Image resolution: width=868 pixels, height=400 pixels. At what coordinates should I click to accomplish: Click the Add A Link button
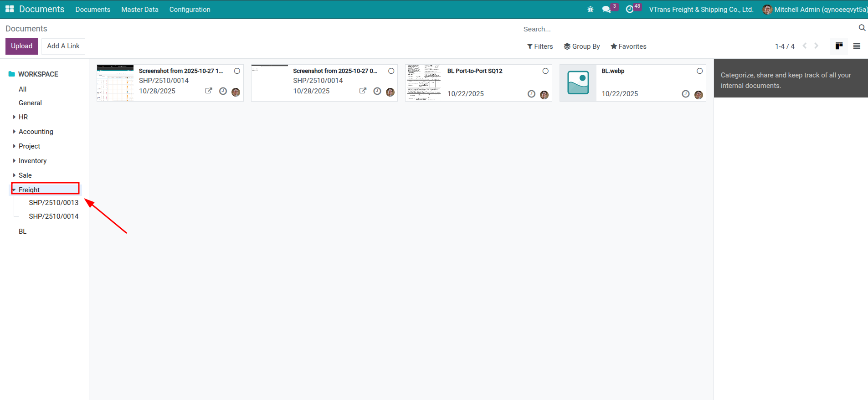tap(63, 46)
